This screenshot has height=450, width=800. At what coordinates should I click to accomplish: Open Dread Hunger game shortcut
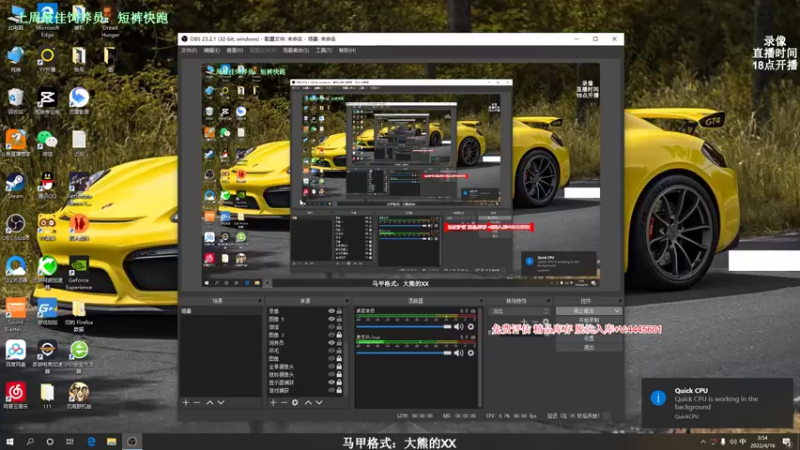[110, 21]
